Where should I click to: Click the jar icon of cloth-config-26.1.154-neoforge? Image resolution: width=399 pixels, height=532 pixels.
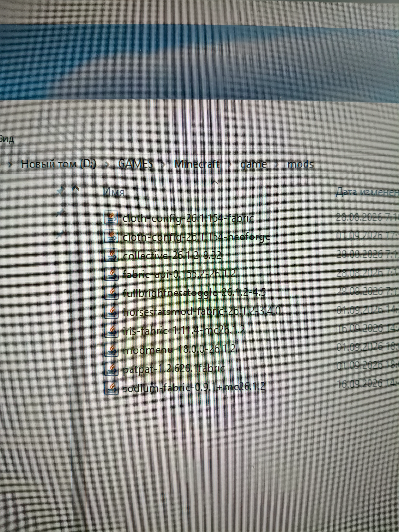pyautogui.click(x=111, y=237)
